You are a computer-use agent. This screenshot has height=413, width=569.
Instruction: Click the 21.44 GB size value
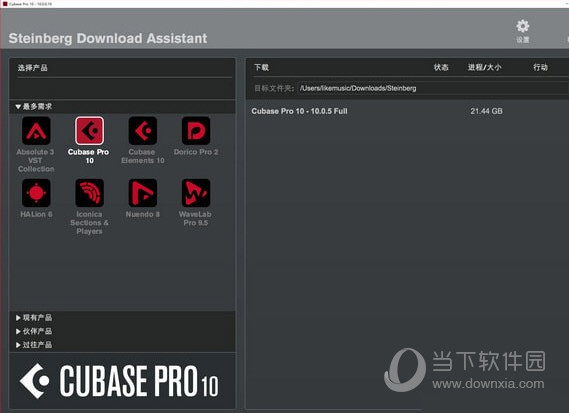[486, 111]
